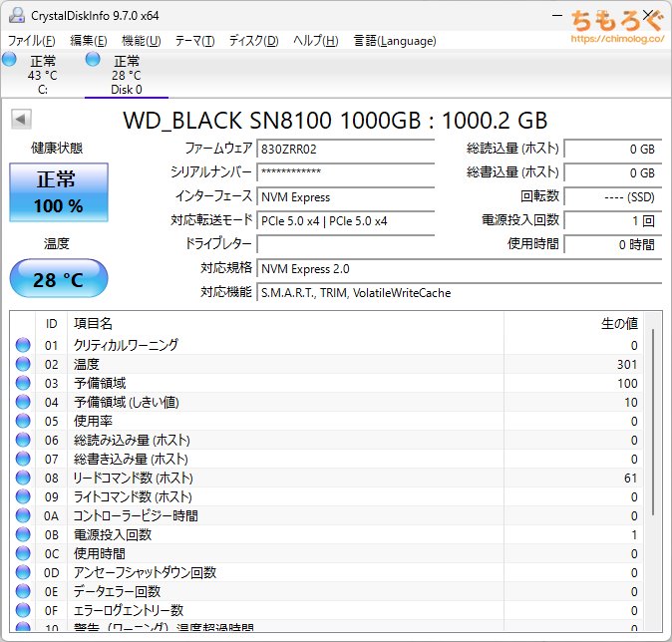Select the エラーログエントリー数 row text
Image resolution: width=672 pixels, height=642 pixels.
pos(129,610)
